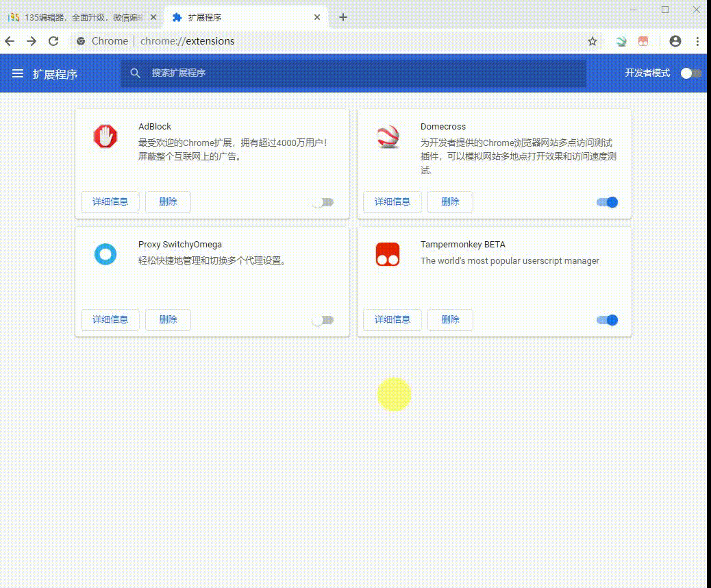This screenshot has width=711, height=588.
Task: Go forward with the browser forward arrow
Action: point(32,41)
